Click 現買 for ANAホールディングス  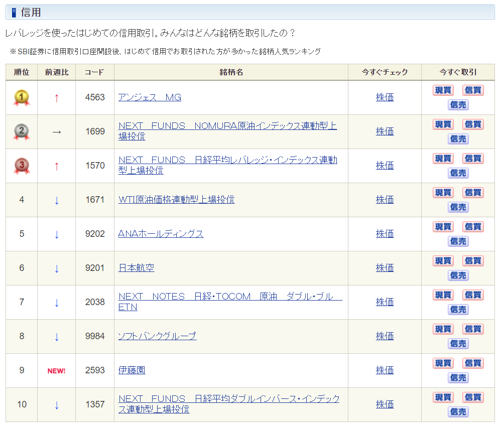(443, 226)
